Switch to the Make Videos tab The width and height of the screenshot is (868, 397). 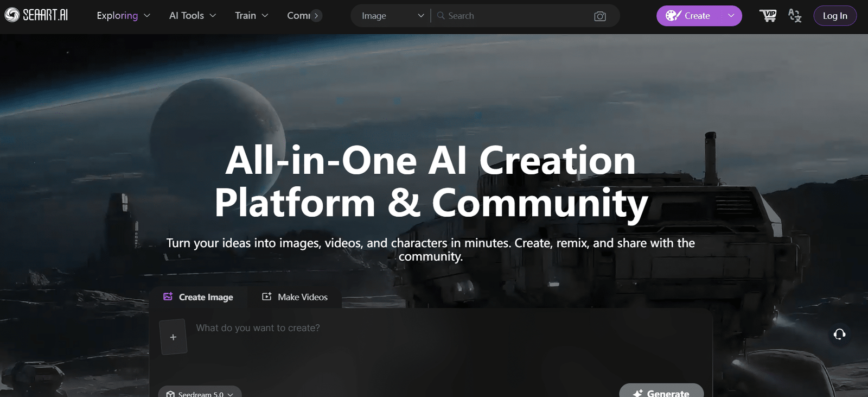tap(295, 297)
